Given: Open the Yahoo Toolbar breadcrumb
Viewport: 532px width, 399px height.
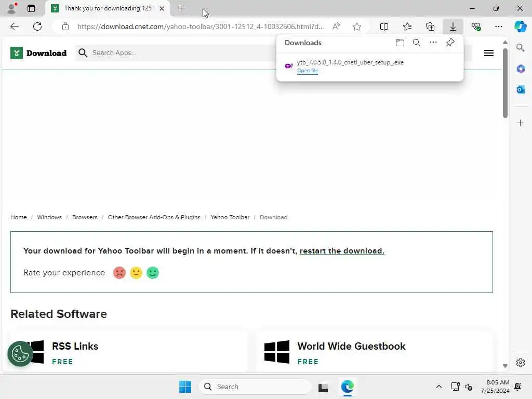Looking at the screenshot, I should [x=230, y=217].
